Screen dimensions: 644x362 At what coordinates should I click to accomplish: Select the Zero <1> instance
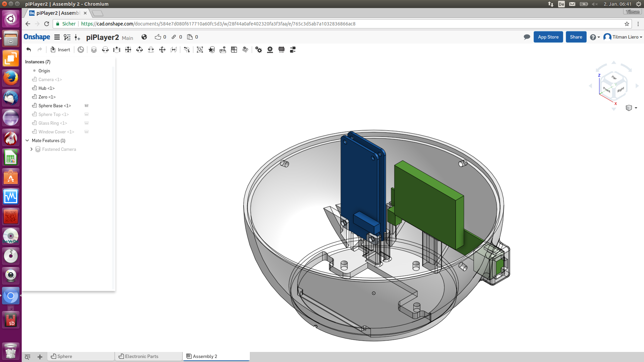(47, 97)
